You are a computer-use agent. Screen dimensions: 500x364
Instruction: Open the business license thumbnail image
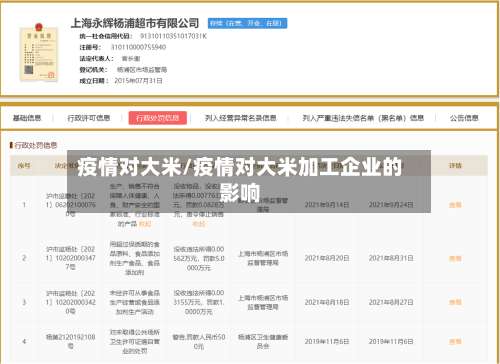[x=39, y=52]
